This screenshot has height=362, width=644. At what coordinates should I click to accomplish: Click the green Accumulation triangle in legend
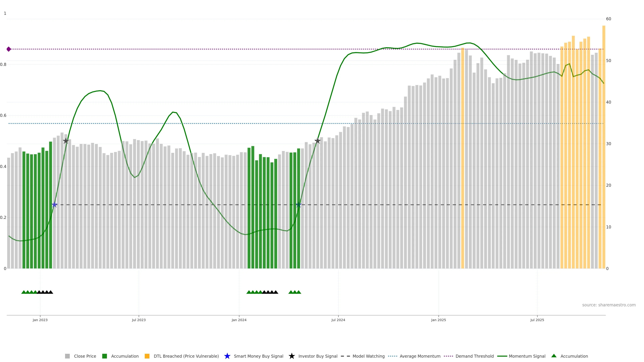click(554, 356)
